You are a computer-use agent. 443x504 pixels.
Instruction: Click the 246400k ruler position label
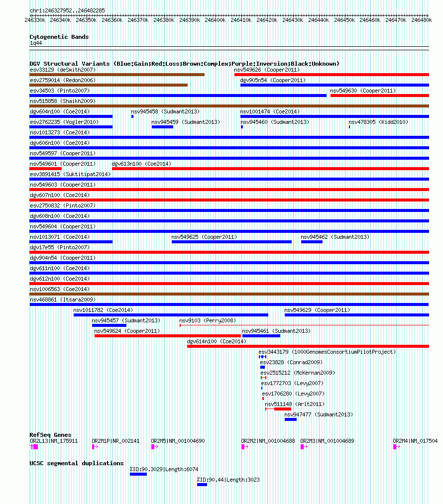point(215,20)
